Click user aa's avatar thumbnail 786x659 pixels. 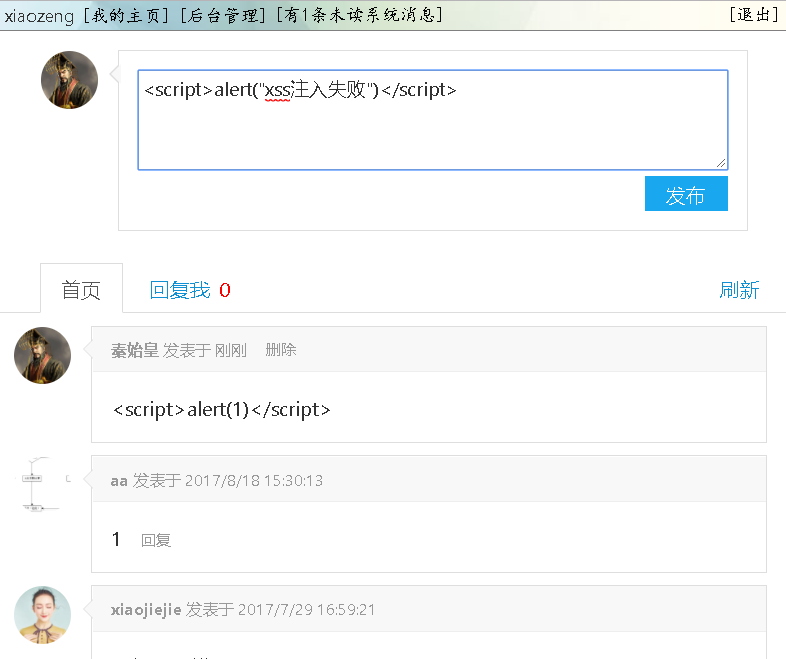point(42,484)
